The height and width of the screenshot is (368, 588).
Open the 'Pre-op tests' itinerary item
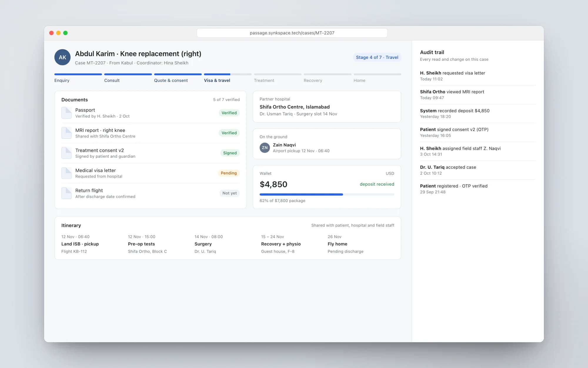point(147,244)
